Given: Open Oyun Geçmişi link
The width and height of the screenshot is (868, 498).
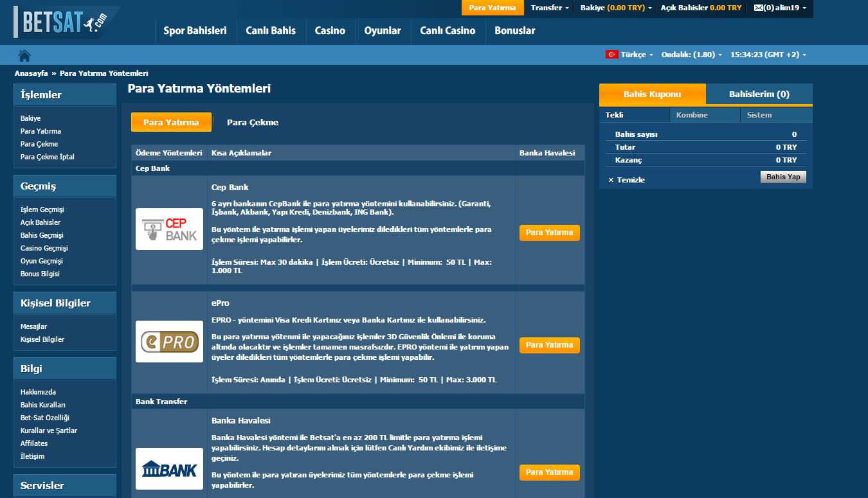Looking at the screenshot, I should point(42,261).
